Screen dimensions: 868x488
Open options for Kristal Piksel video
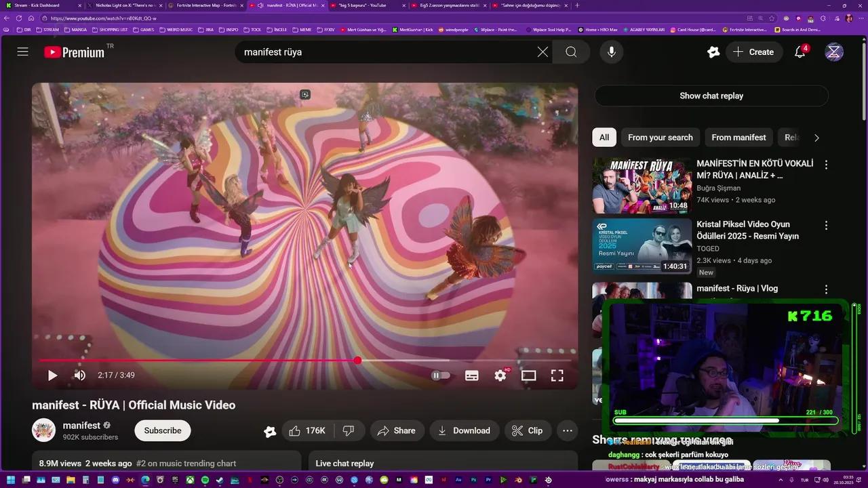point(826,225)
